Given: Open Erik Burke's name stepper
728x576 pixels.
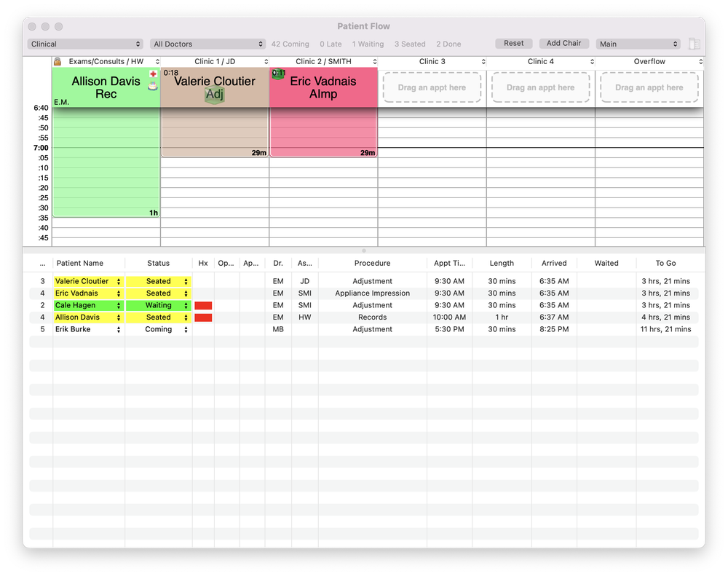Looking at the screenshot, I should click(119, 330).
